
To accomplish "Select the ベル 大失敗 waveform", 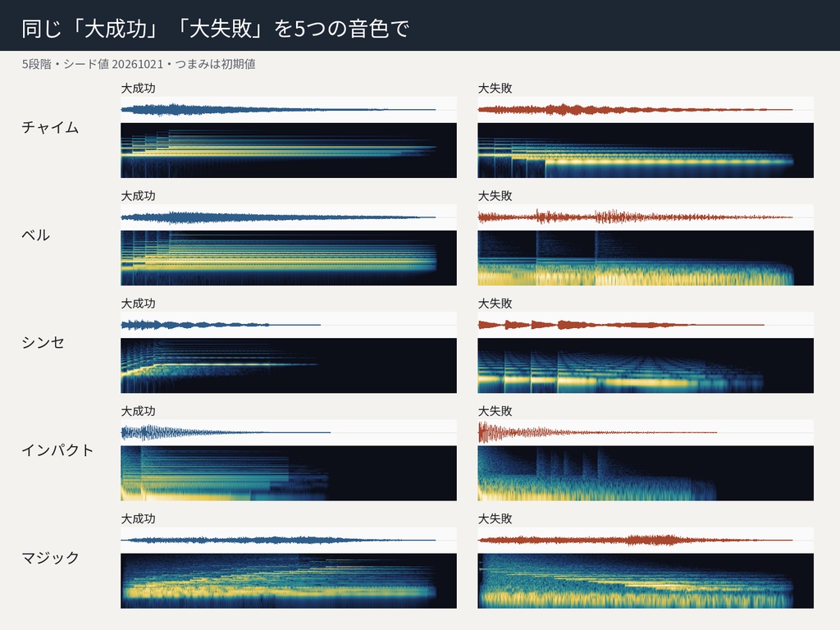I will 646,217.
